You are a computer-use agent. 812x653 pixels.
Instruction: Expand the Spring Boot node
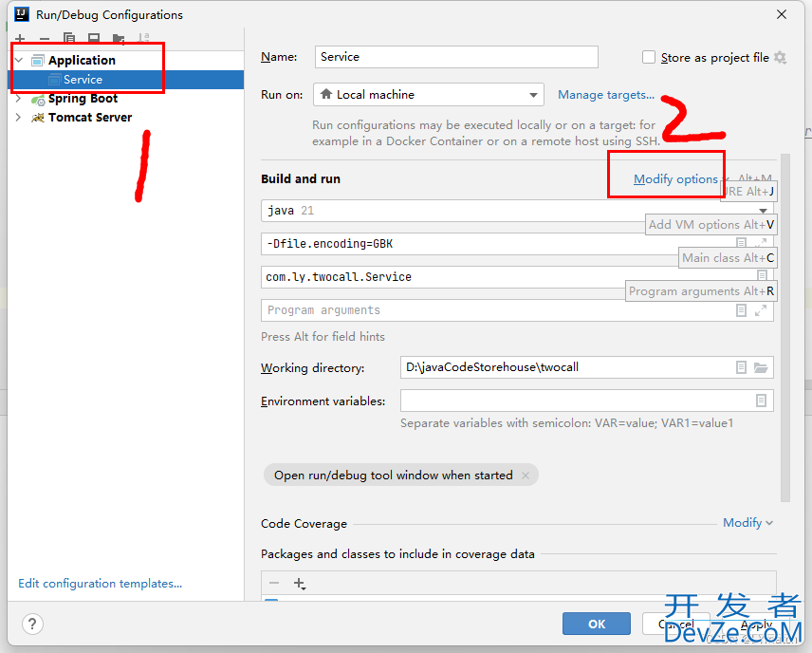click(x=19, y=99)
